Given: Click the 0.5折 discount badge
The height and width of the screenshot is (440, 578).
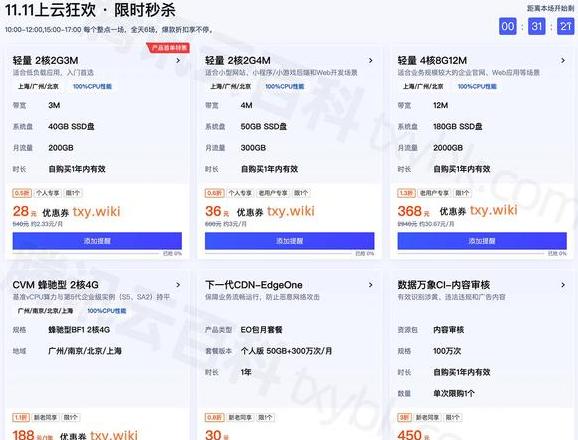Looking at the screenshot, I should pos(22,193).
